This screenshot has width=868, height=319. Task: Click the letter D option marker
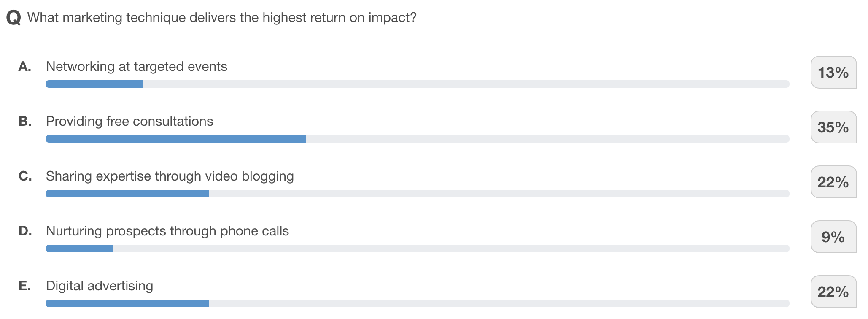pyautogui.click(x=25, y=231)
